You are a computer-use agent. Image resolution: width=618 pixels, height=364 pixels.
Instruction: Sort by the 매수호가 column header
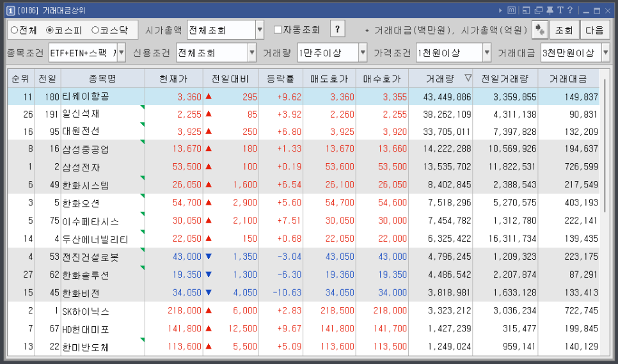pyautogui.click(x=382, y=79)
